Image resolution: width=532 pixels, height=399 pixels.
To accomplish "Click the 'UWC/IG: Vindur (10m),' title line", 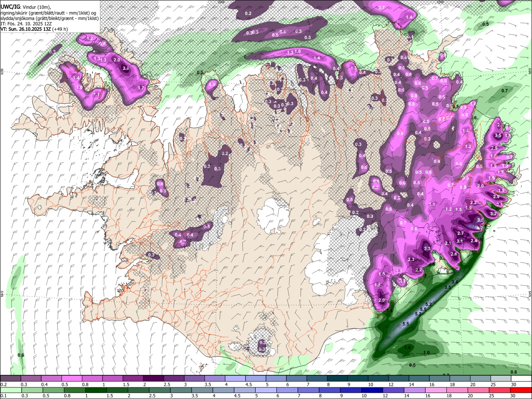I will click(x=26, y=7).
